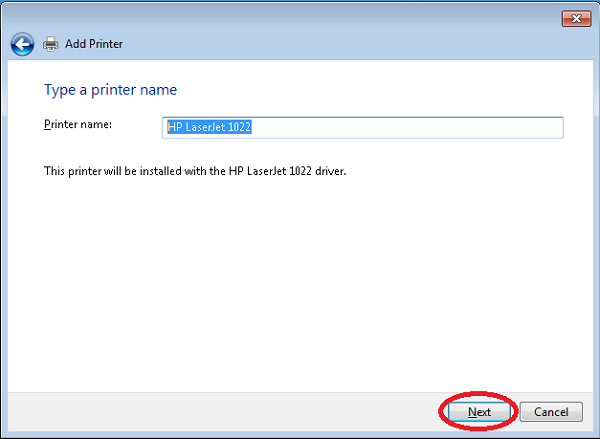
Task: Click the driver installation description text
Action: coord(195,171)
